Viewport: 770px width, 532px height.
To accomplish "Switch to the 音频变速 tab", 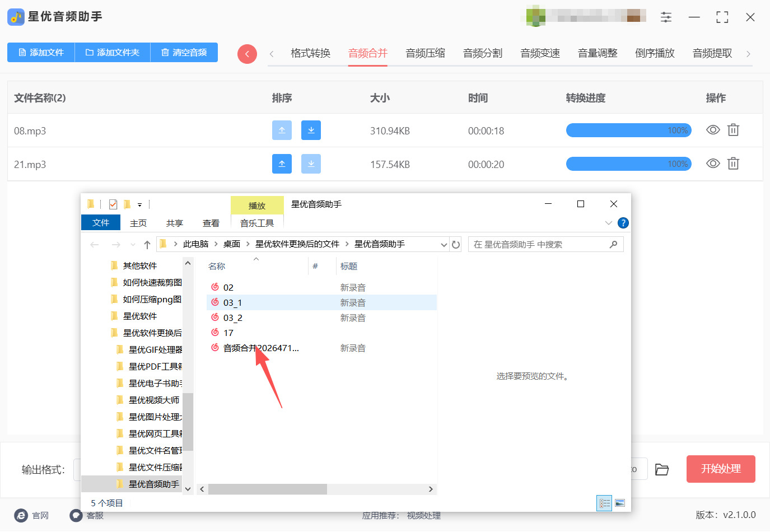I will pyautogui.click(x=540, y=53).
